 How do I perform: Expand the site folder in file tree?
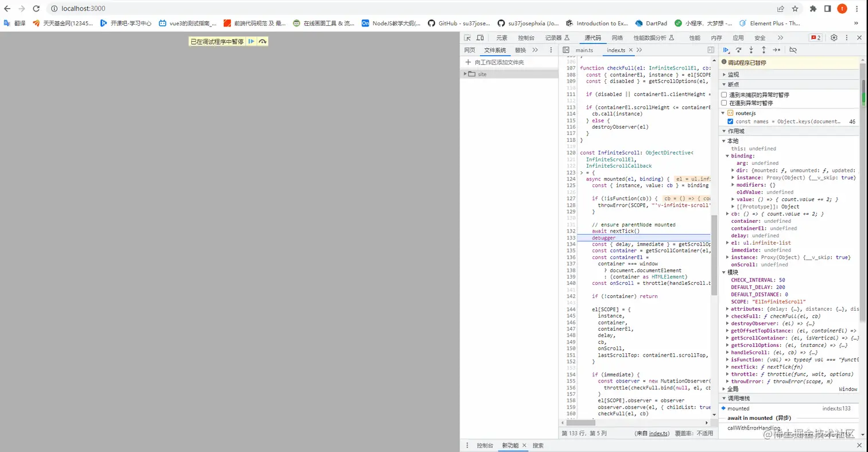pos(465,74)
